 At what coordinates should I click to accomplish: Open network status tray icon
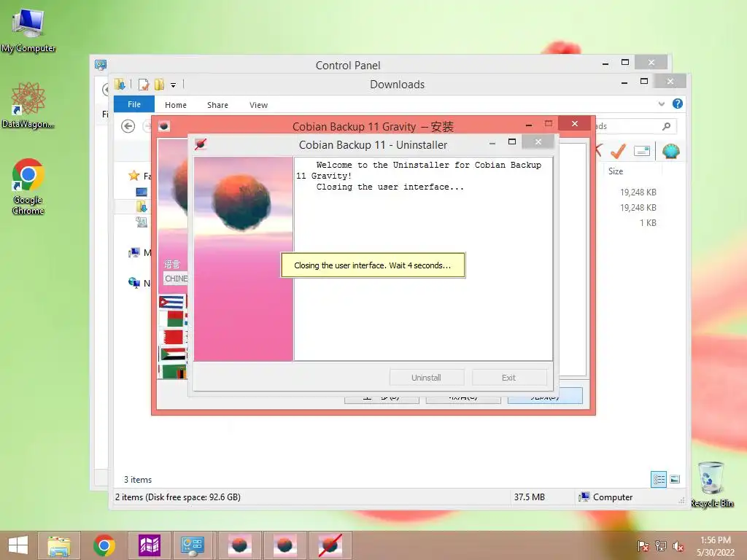point(661,546)
